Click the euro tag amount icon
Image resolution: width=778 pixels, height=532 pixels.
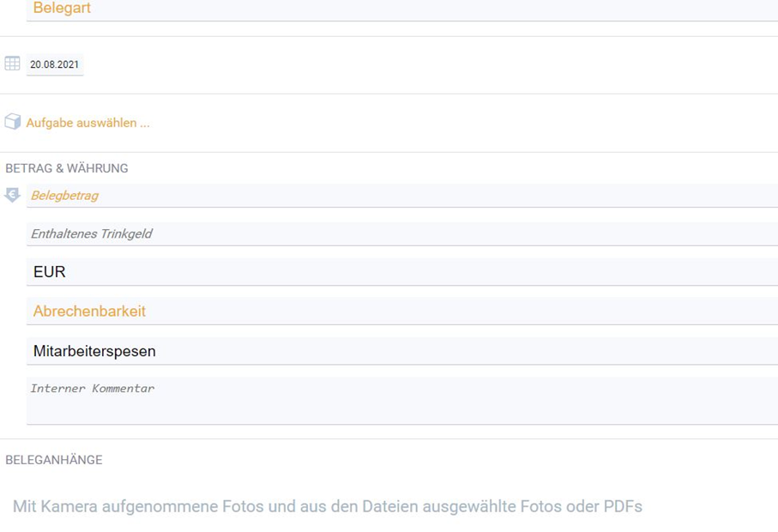click(12, 195)
